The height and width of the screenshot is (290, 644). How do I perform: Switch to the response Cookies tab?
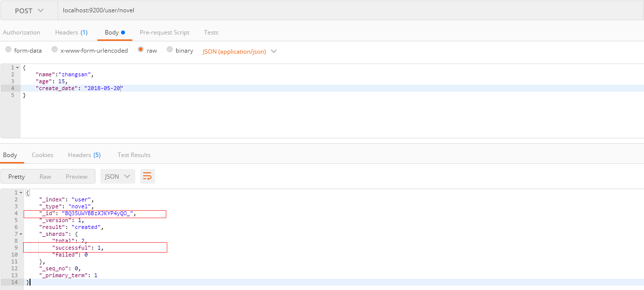click(x=42, y=155)
